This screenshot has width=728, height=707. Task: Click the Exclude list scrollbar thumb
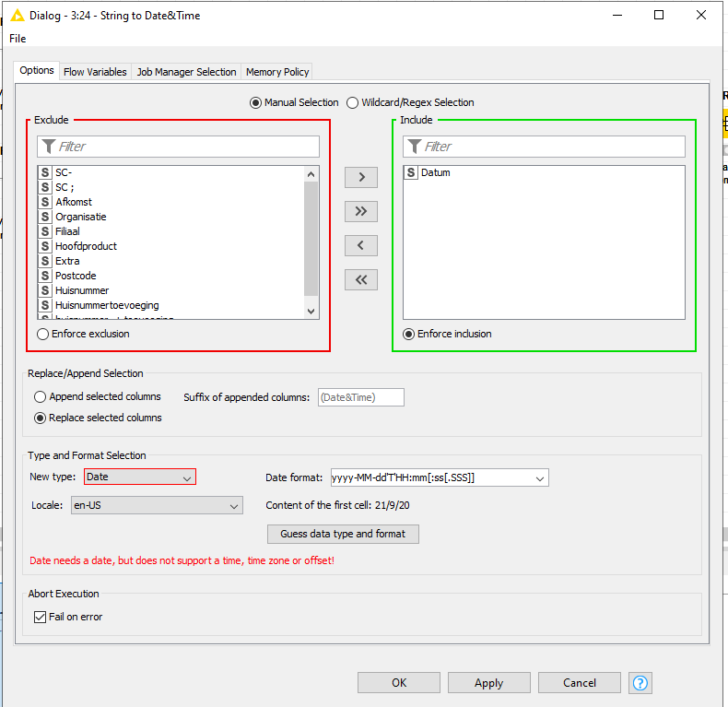point(311,239)
